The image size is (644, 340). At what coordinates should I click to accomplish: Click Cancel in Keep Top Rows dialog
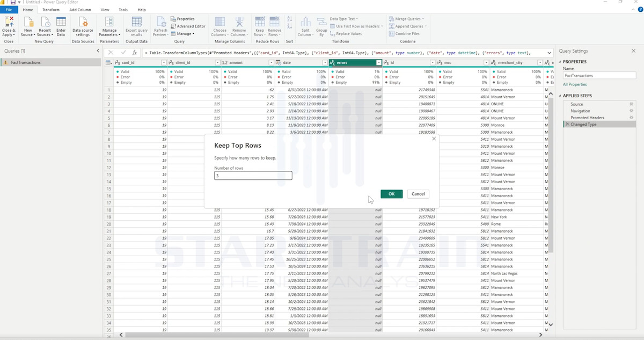418,194
